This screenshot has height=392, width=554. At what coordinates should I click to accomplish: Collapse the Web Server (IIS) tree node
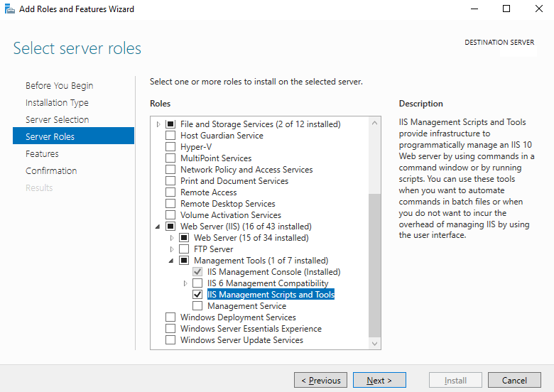tap(158, 227)
